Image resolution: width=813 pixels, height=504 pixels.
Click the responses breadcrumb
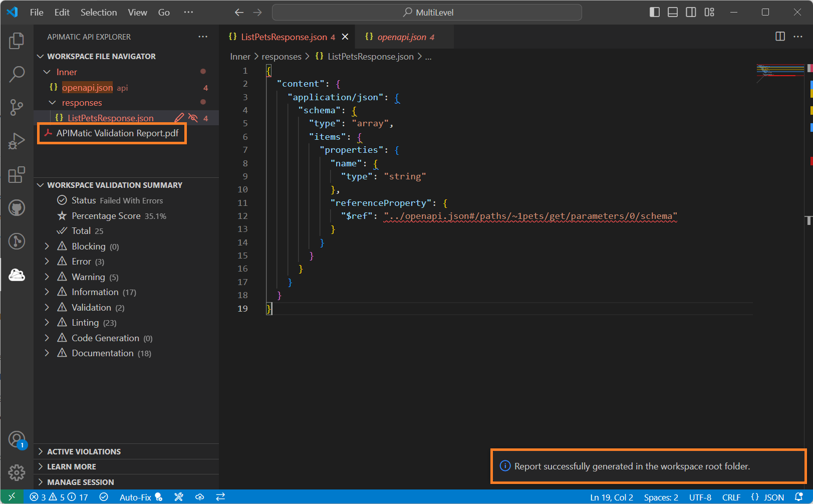282,57
